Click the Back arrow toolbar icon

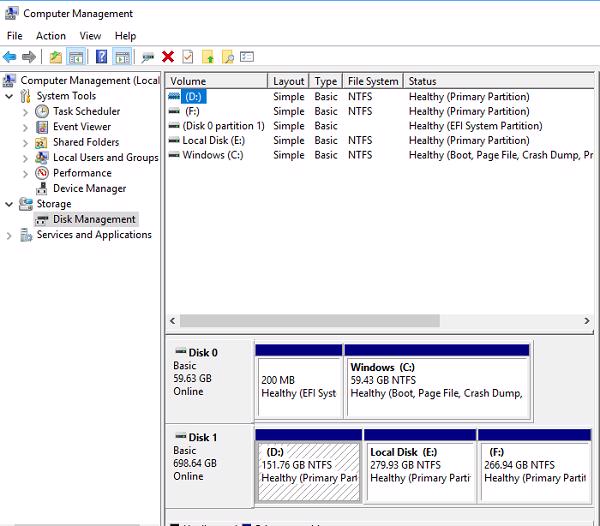(x=10, y=57)
